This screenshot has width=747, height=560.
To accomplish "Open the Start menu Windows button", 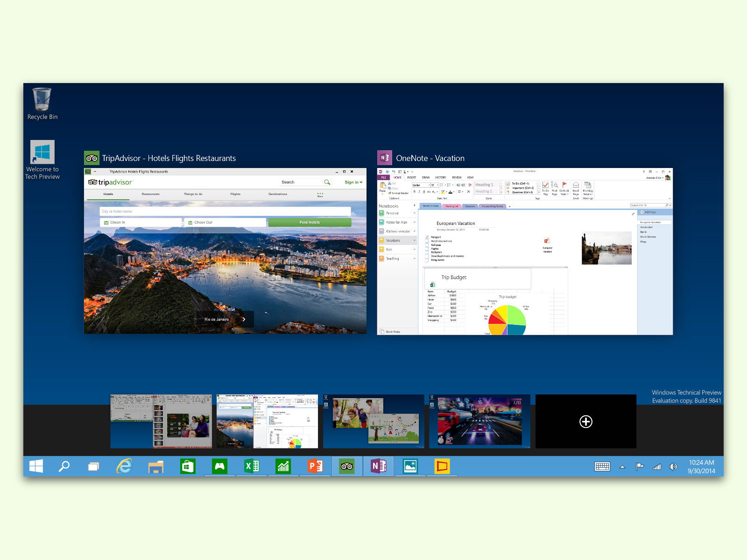I will click(x=36, y=466).
